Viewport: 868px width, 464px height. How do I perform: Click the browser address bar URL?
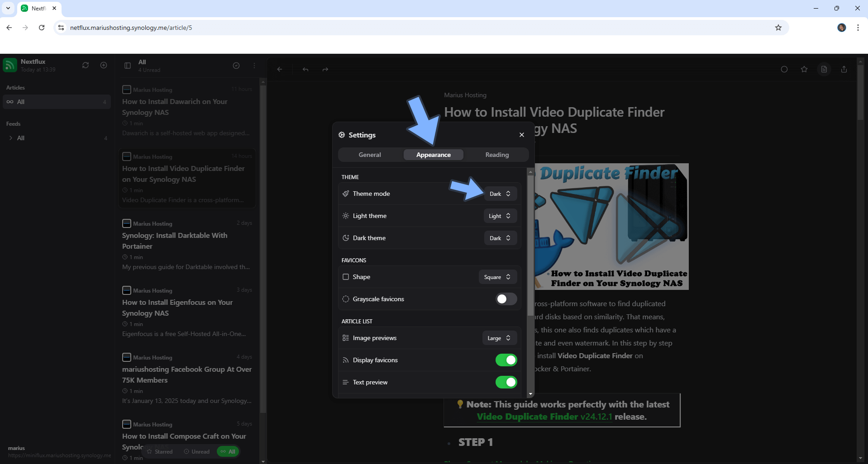coord(131,28)
